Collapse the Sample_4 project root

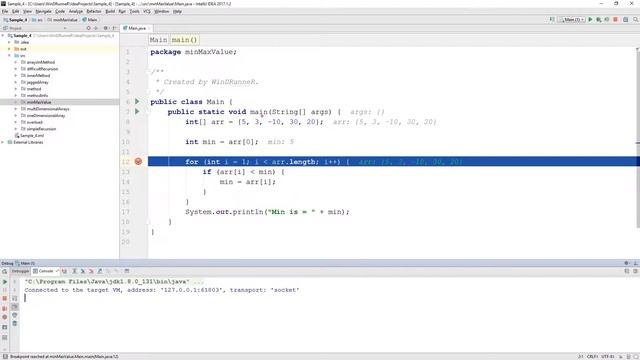pyautogui.click(x=3, y=36)
